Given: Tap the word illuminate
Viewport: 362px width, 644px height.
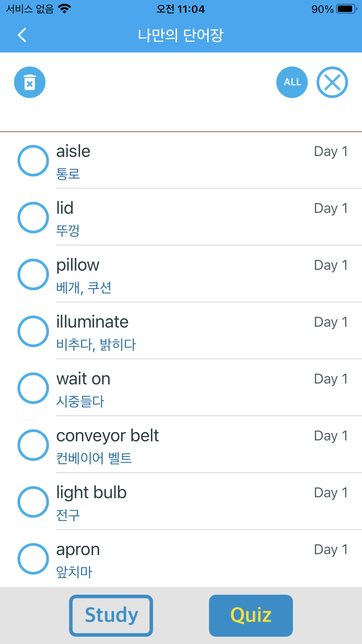Looking at the screenshot, I should pyautogui.click(x=92, y=322).
